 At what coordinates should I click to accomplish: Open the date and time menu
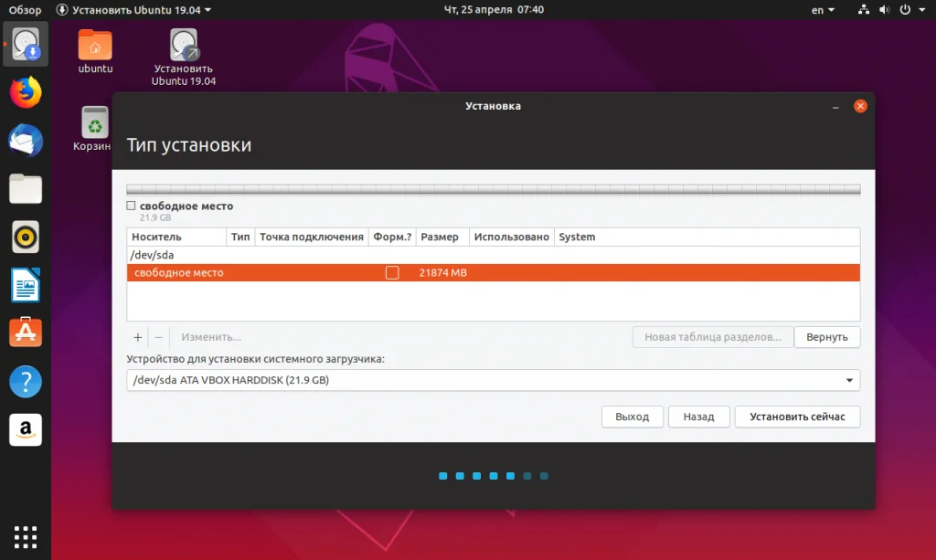[494, 9]
